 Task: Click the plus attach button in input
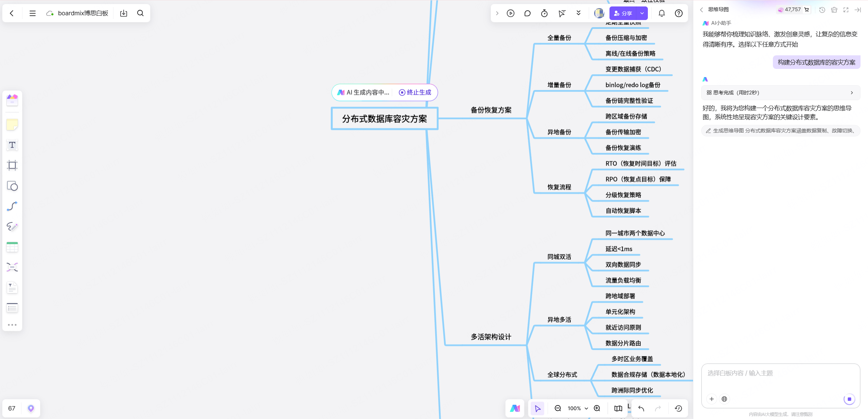[x=712, y=399]
